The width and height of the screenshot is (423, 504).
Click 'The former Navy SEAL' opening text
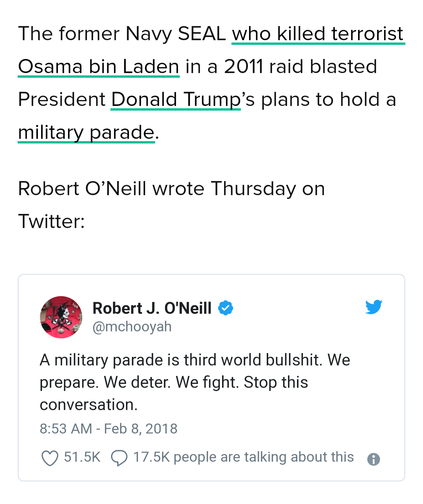(x=122, y=33)
